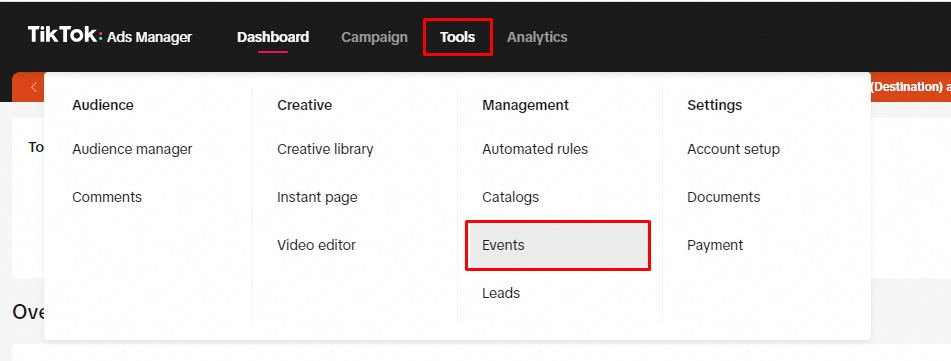Click the Settings column heading
951x361 pixels.
click(714, 105)
